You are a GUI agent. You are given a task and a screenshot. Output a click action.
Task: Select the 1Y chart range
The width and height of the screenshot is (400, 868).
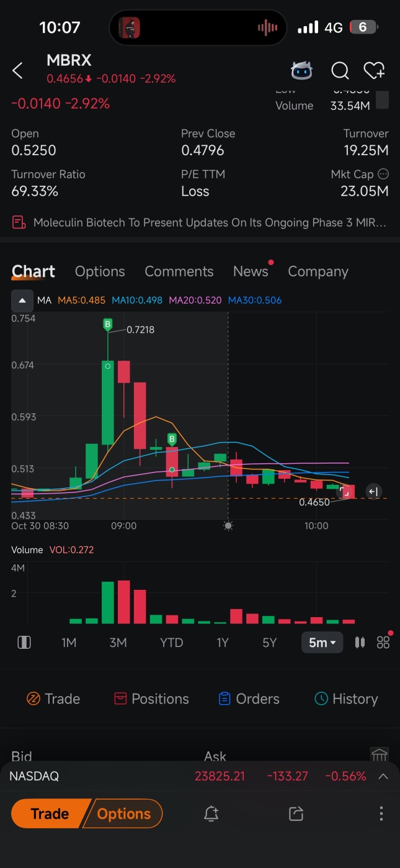223,643
